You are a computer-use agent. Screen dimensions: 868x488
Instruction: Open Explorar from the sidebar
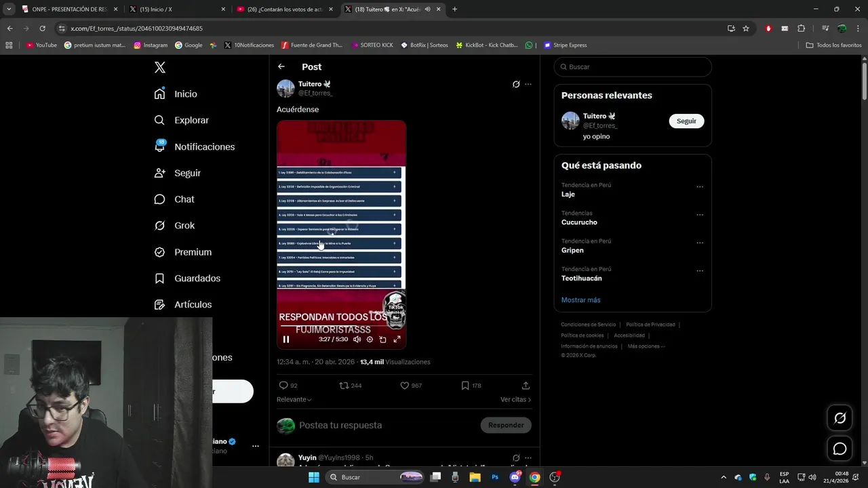[182, 120]
